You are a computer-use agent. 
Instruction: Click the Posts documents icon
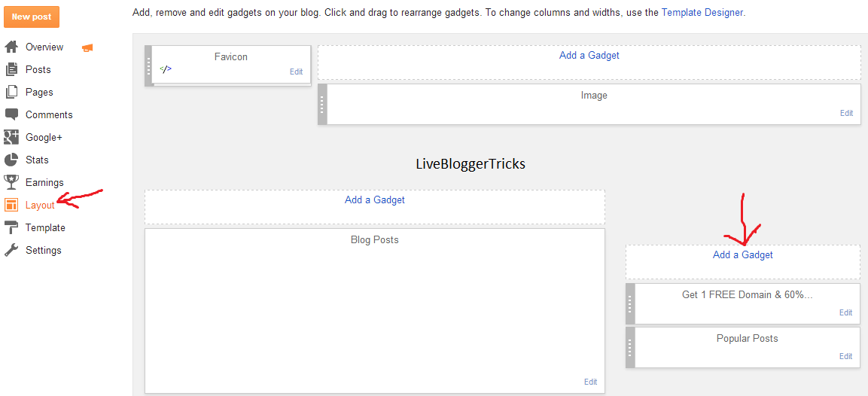11,69
